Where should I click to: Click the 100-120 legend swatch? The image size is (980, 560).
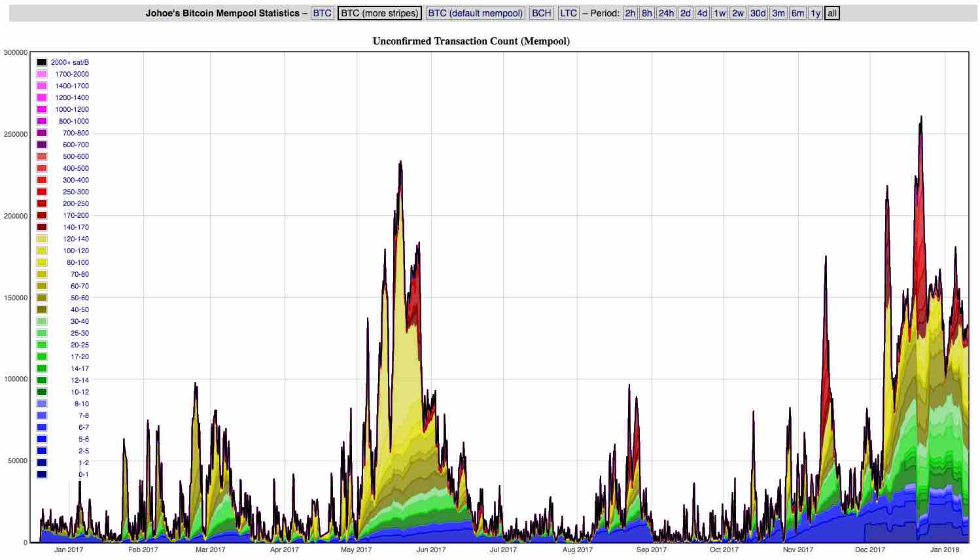[x=42, y=251]
